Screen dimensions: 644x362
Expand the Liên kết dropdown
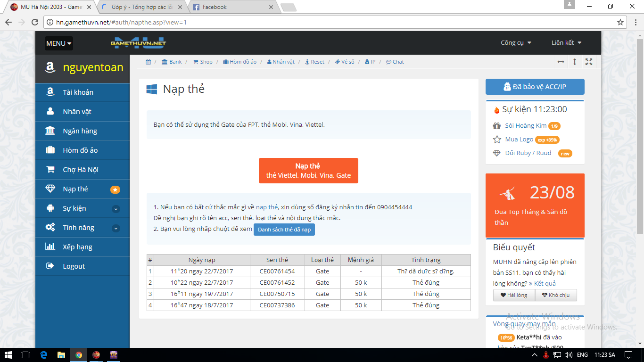pos(566,43)
